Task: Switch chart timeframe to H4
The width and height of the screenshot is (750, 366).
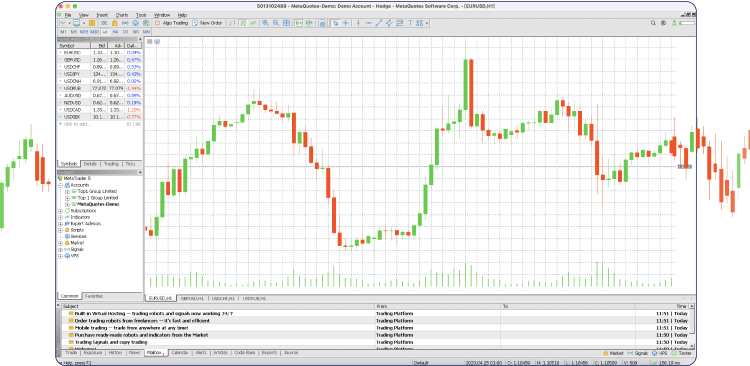Action: pos(115,31)
